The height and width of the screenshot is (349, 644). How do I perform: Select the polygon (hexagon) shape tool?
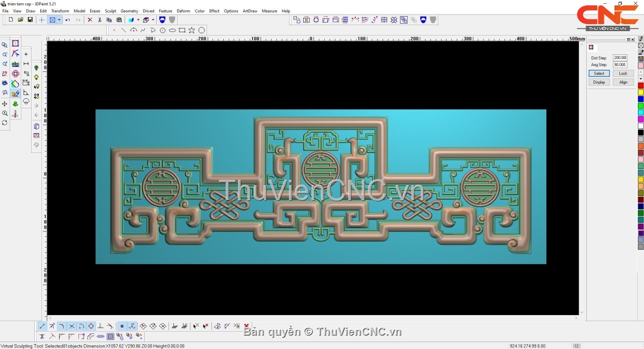(202, 30)
